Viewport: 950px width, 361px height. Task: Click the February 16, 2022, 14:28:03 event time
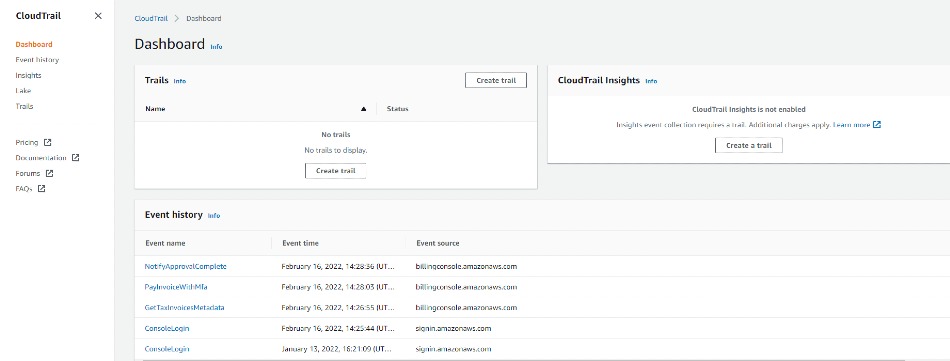pyautogui.click(x=338, y=287)
